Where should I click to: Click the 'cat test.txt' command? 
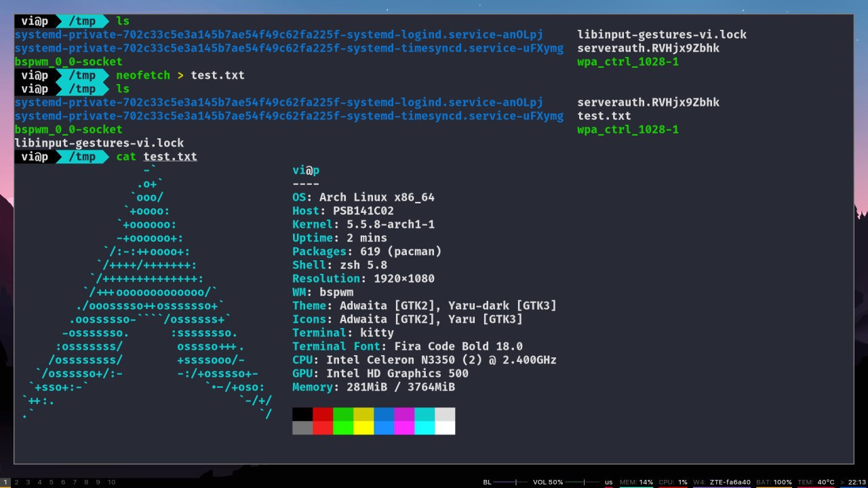157,157
